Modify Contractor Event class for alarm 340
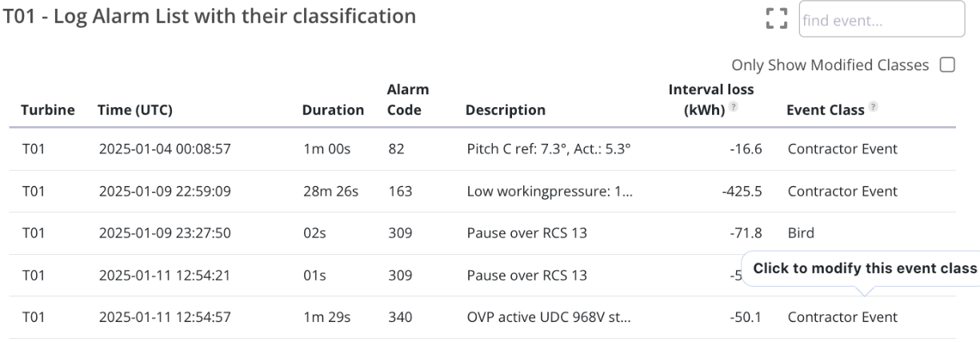Image resolution: width=980 pixels, height=342 pixels. (x=842, y=317)
